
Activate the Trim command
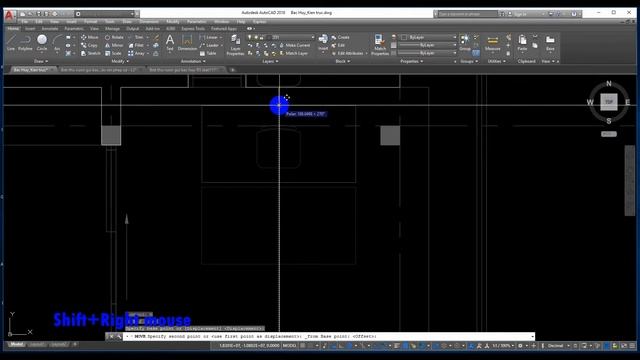136,37
